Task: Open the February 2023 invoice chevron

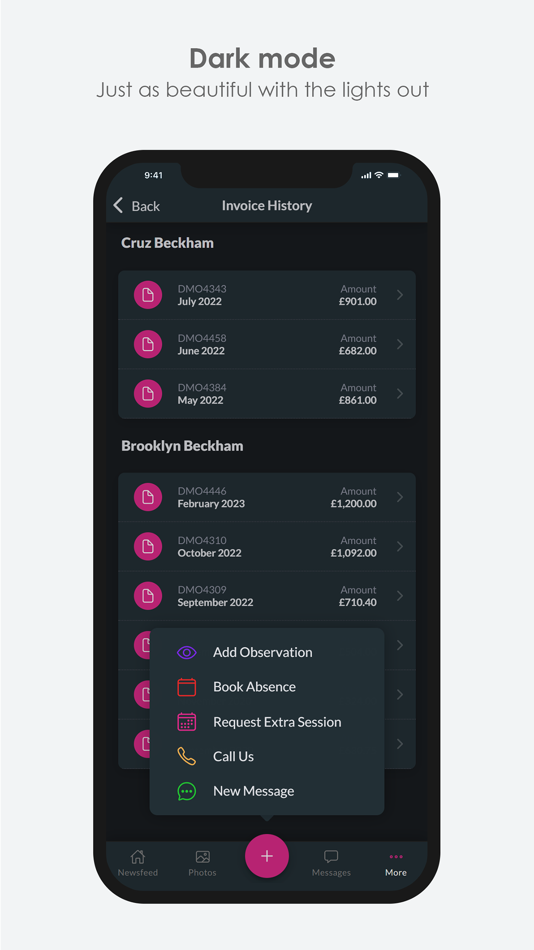Action: [400, 497]
